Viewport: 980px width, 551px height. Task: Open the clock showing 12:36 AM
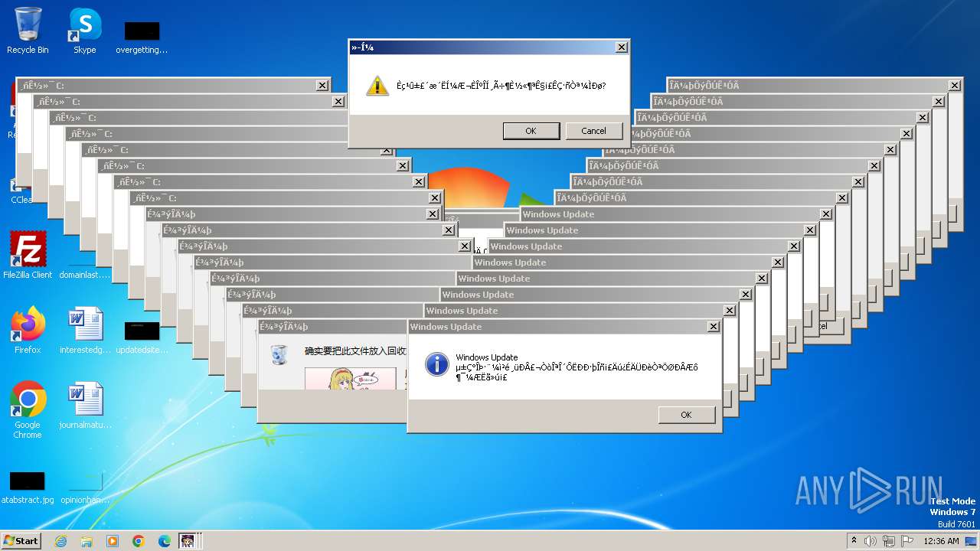point(941,541)
